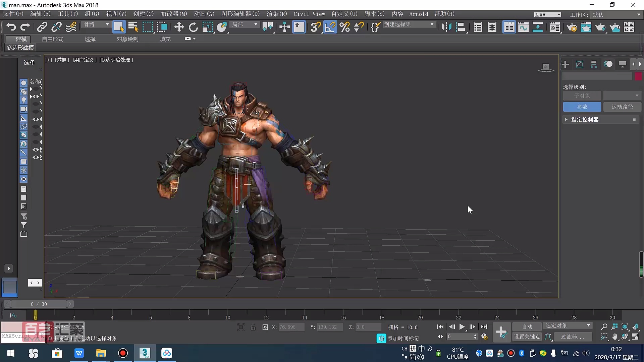This screenshot has width=644, height=362.
Task: Toggle 3D snap mode
Action: [x=315, y=27]
